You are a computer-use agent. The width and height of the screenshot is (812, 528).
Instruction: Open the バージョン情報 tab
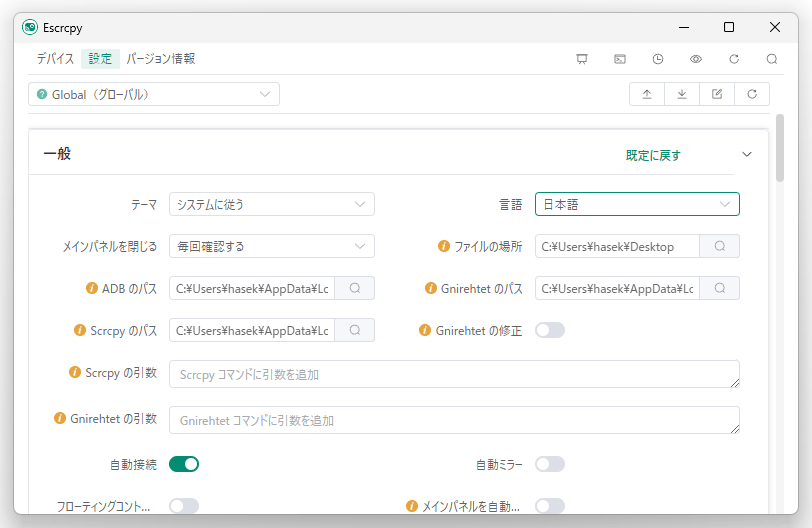click(x=160, y=59)
